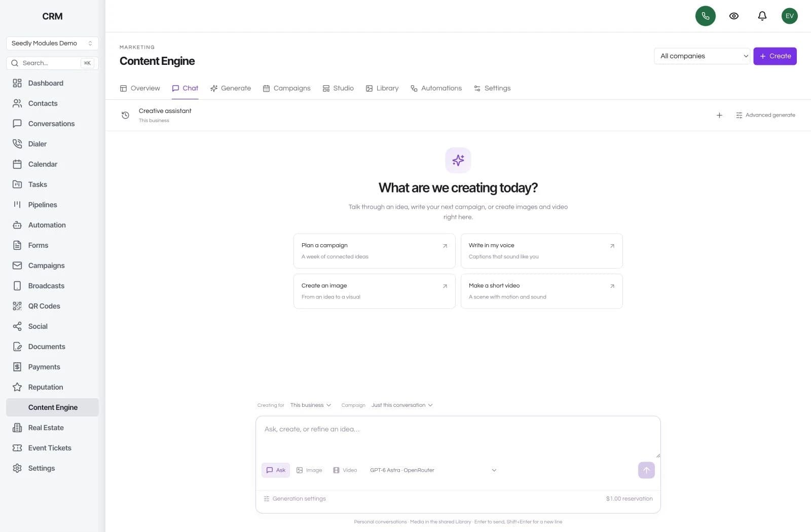Switch composer to Image mode
Screen dimensions: 811x532
click(309, 470)
